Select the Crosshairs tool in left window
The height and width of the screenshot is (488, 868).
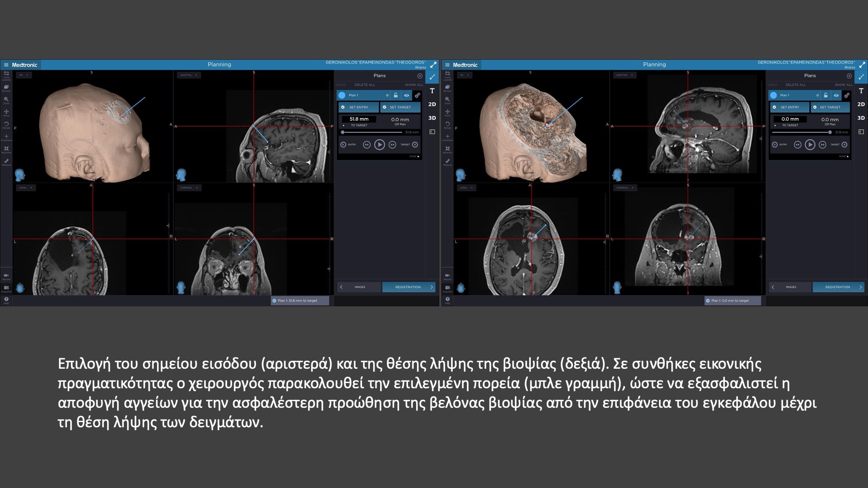[x=6, y=137]
